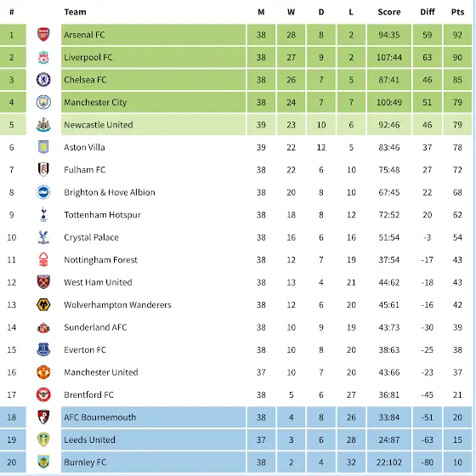Image resolution: width=476 pixels, height=476 pixels.
Task: Click the Arsenal FC crest icon
Action: [43, 35]
